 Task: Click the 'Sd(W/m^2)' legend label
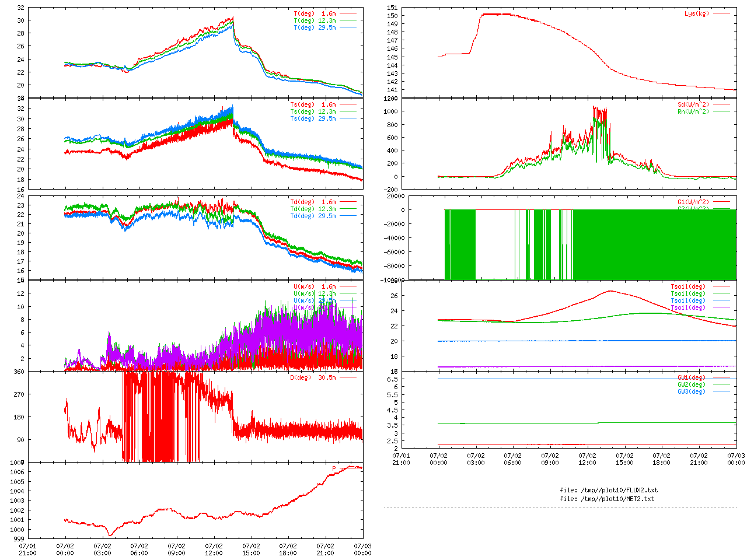(693, 104)
